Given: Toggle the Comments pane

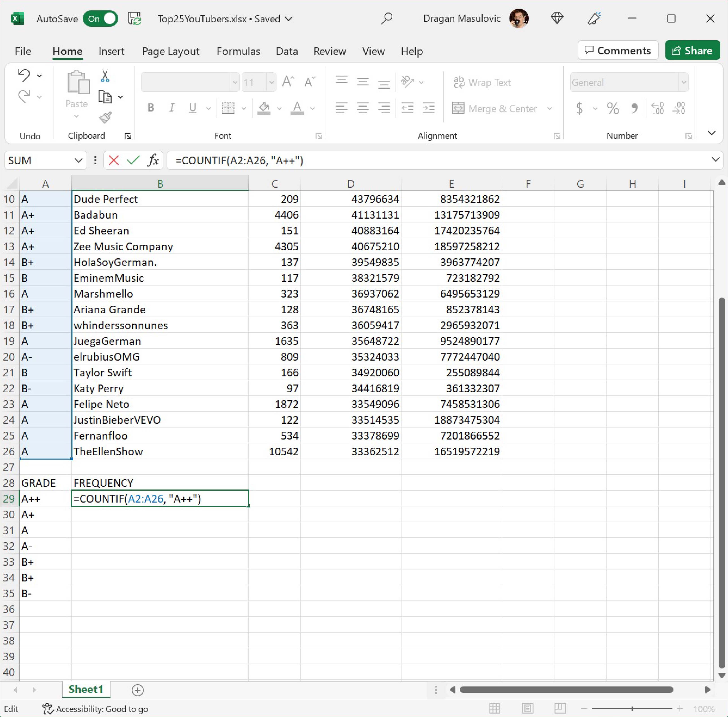Looking at the screenshot, I should (618, 50).
